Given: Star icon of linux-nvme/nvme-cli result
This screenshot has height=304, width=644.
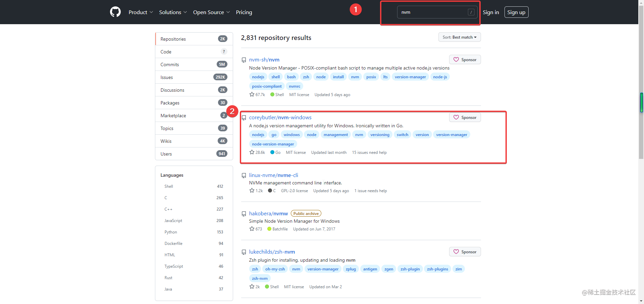Looking at the screenshot, I should click(252, 190).
